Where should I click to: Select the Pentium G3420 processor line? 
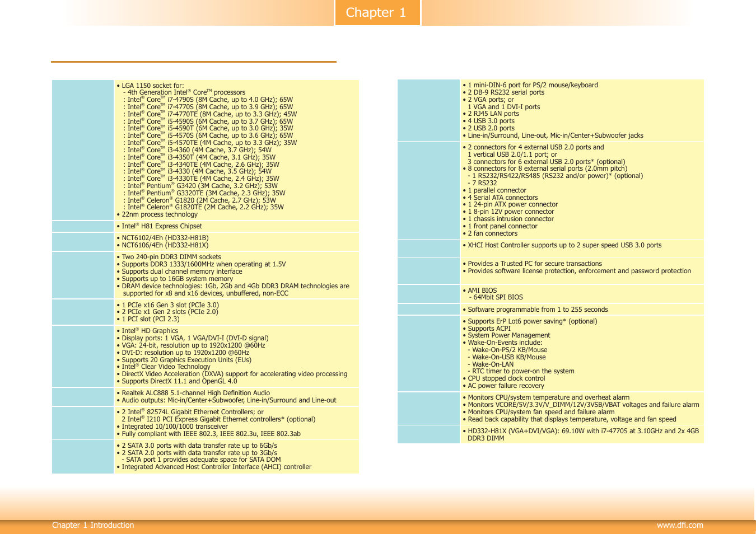[x=200, y=186]
